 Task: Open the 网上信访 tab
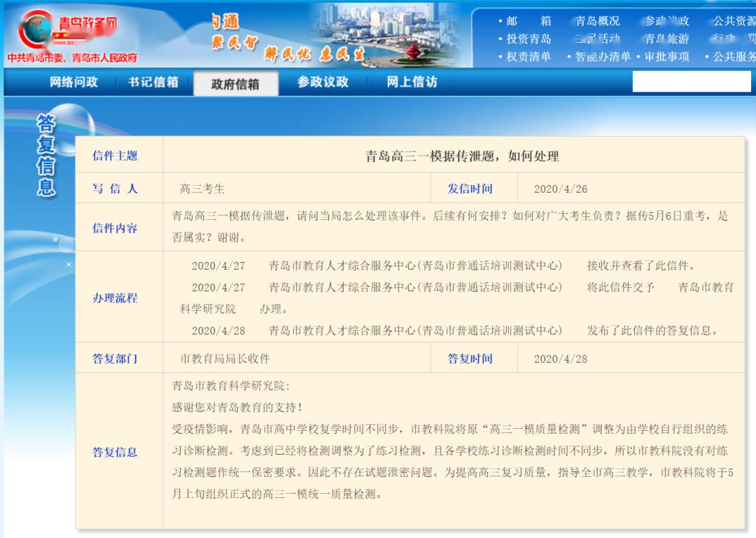[412, 82]
